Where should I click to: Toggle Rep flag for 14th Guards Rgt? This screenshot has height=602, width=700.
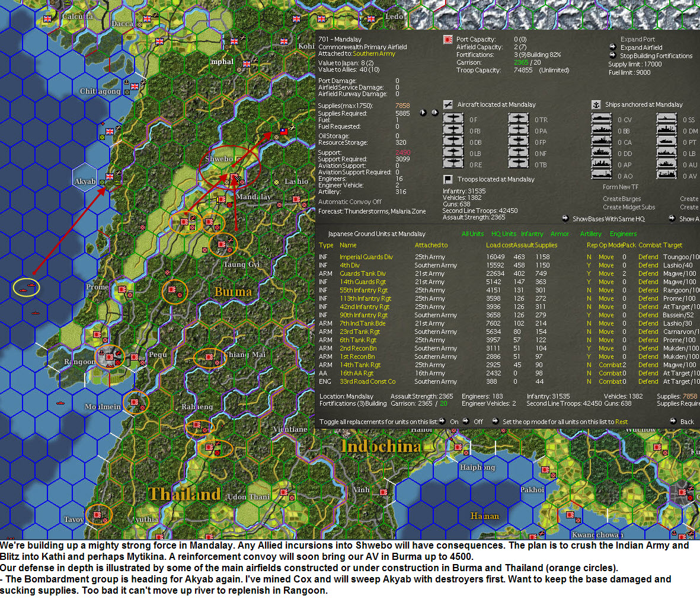click(x=589, y=282)
